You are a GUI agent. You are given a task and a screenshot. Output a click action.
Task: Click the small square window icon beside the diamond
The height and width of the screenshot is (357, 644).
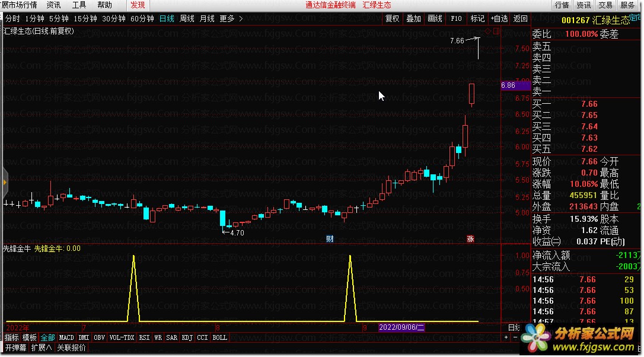point(496,31)
